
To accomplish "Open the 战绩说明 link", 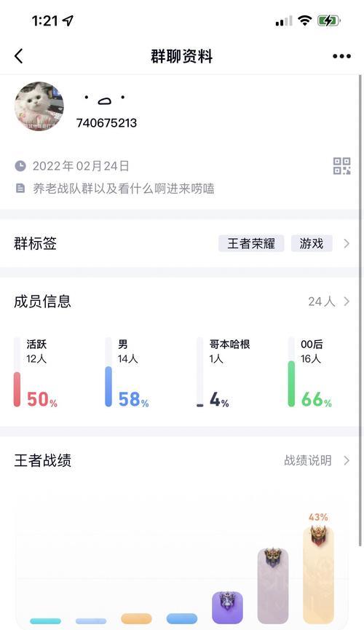I will (x=308, y=460).
